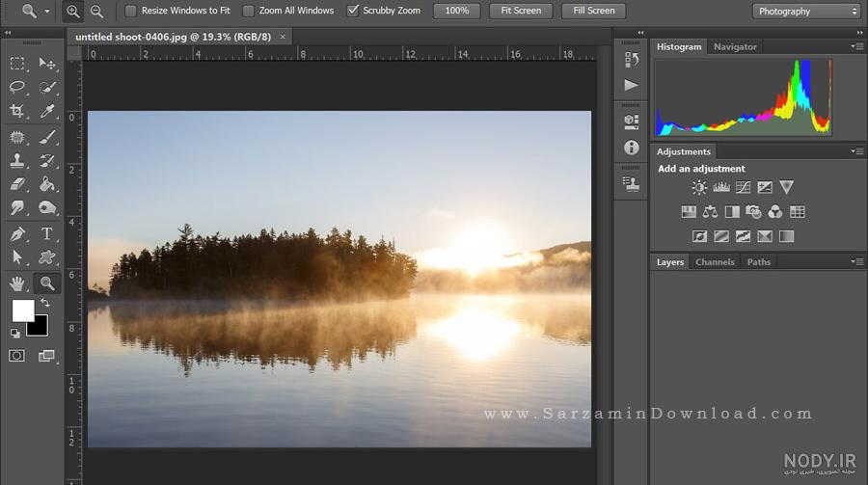
Task: Select the Crop tool
Action: 17,111
